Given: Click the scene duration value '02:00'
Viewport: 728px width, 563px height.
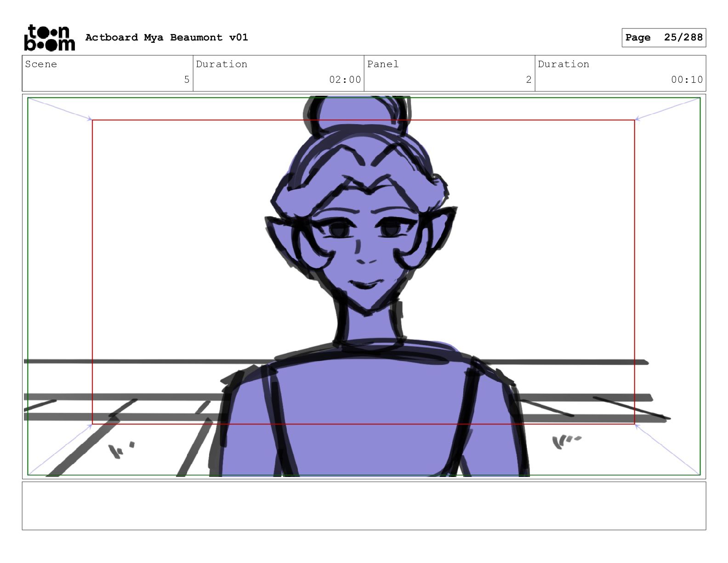Looking at the screenshot, I should coord(345,80).
